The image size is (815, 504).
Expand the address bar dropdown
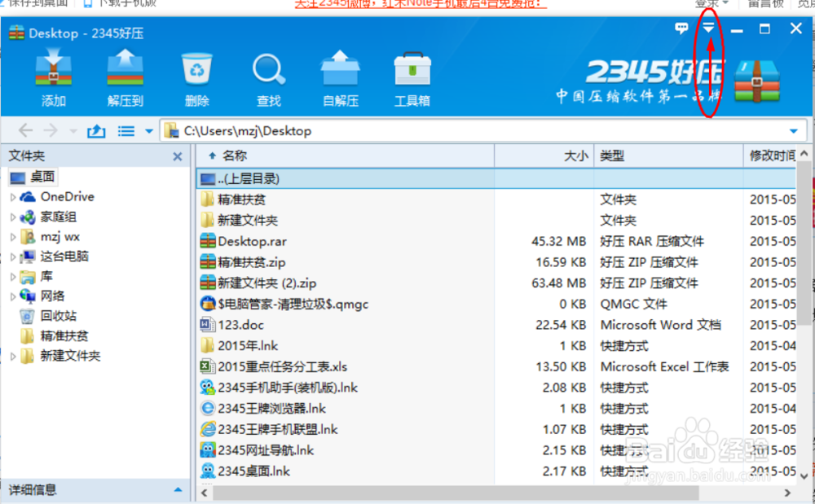pos(794,131)
